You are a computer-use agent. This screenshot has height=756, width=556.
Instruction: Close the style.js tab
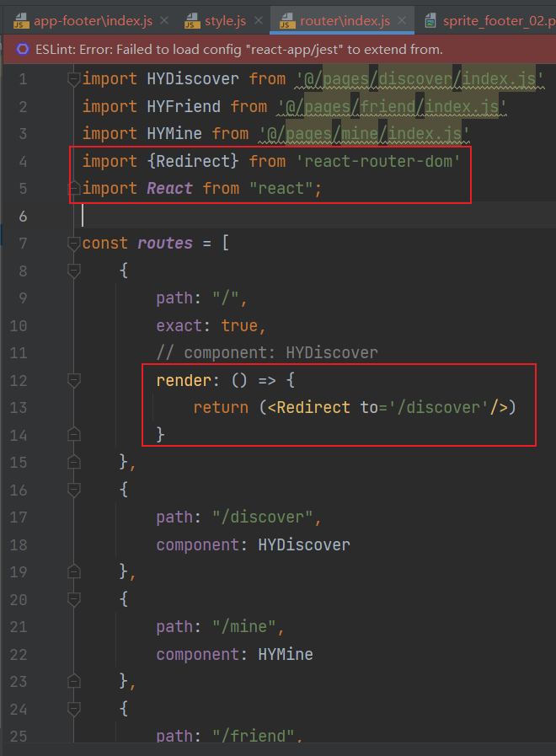pyautogui.click(x=259, y=21)
